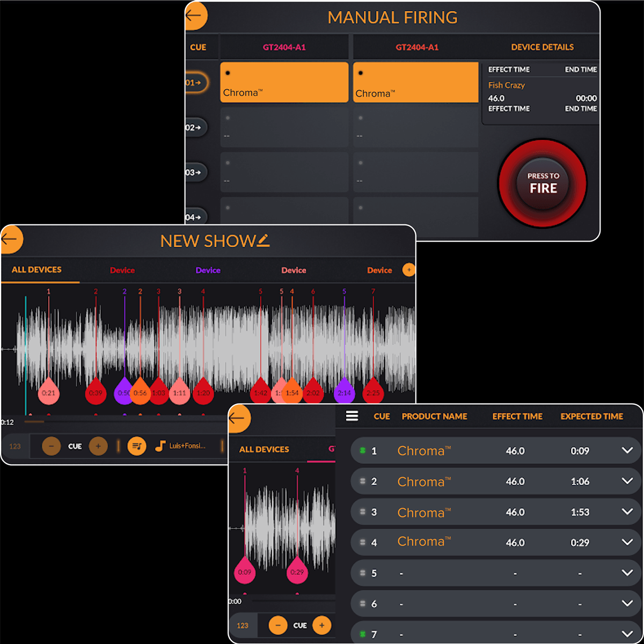Add a new device with plus icon
Screen dimensions: 644x644
(408, 270)
